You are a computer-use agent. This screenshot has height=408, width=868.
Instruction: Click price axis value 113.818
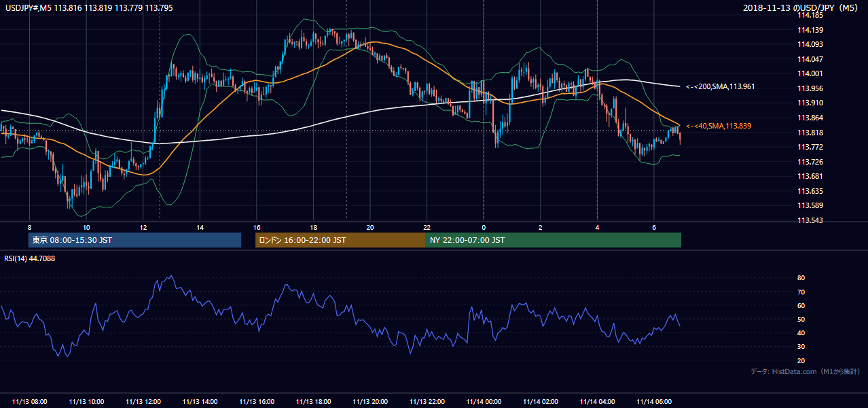coord(810,133)
